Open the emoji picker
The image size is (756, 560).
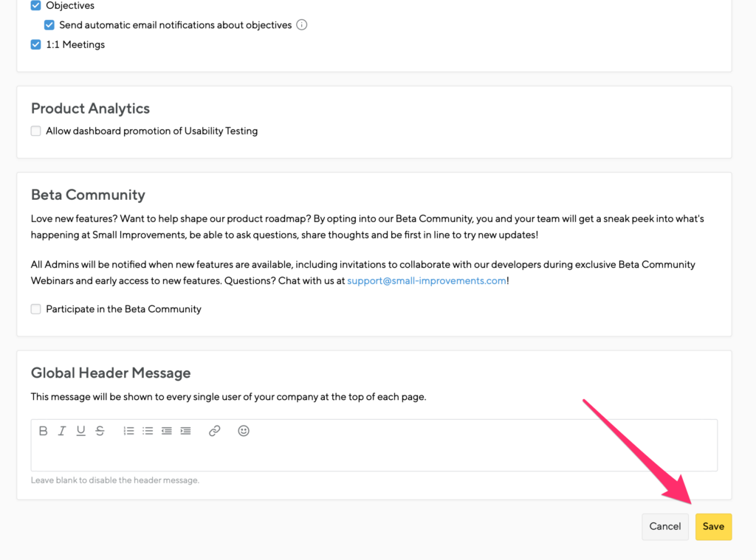tap(244, 431)
